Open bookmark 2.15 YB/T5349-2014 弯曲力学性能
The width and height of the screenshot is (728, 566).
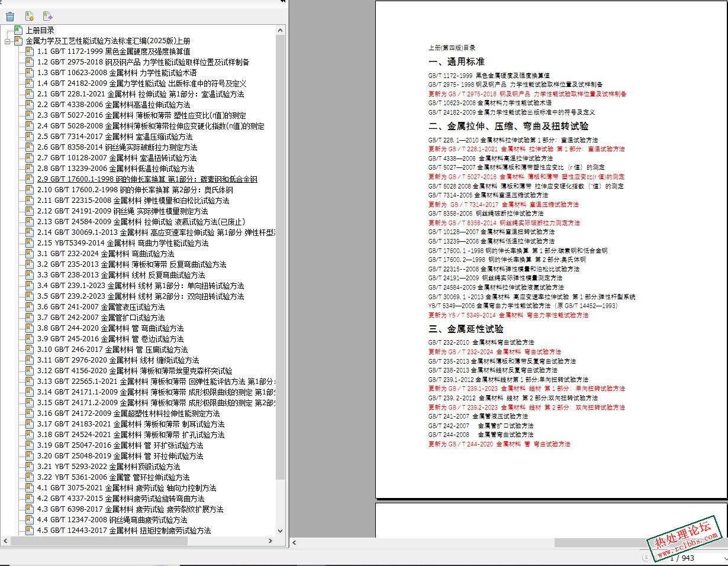(123, 243)
